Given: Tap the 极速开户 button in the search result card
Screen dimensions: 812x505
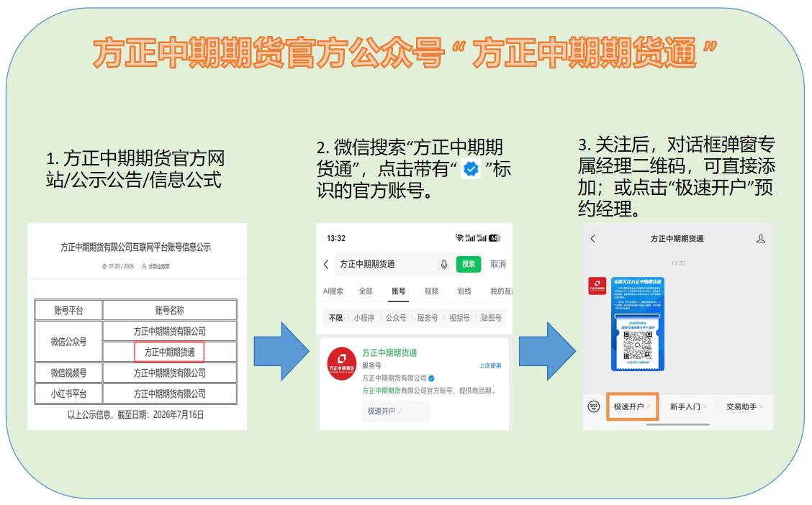Looking at the screenshot, I should (x=396, y=411).
